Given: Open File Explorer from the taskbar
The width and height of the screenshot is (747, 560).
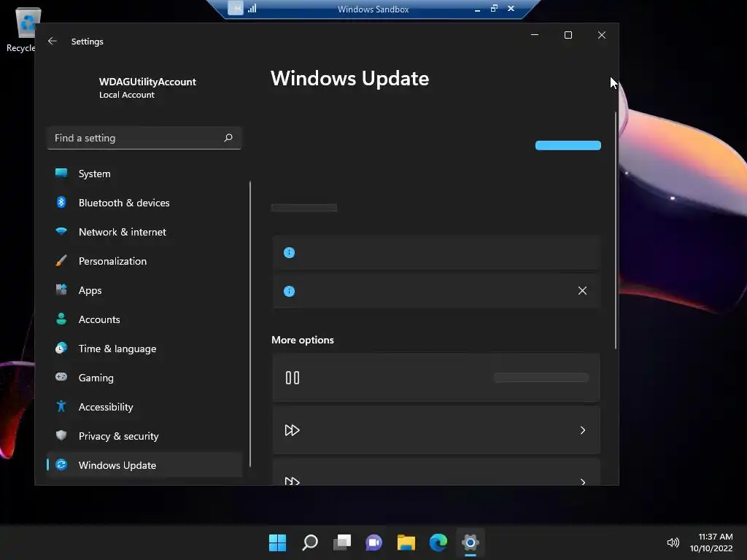Looking at the screenshot, I should tap(406, 542).
